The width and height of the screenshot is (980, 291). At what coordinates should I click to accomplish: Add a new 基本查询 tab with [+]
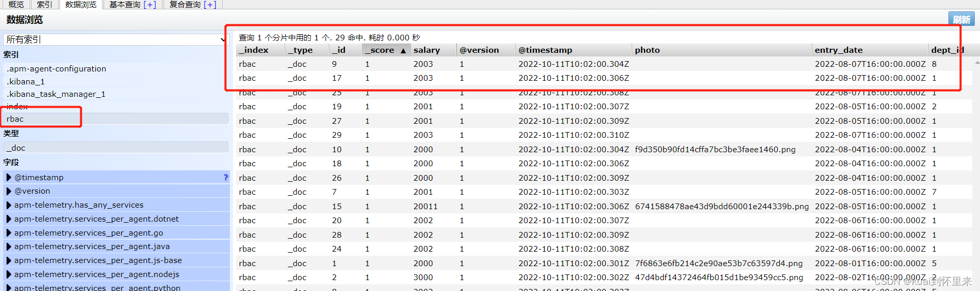click(150, 4)
